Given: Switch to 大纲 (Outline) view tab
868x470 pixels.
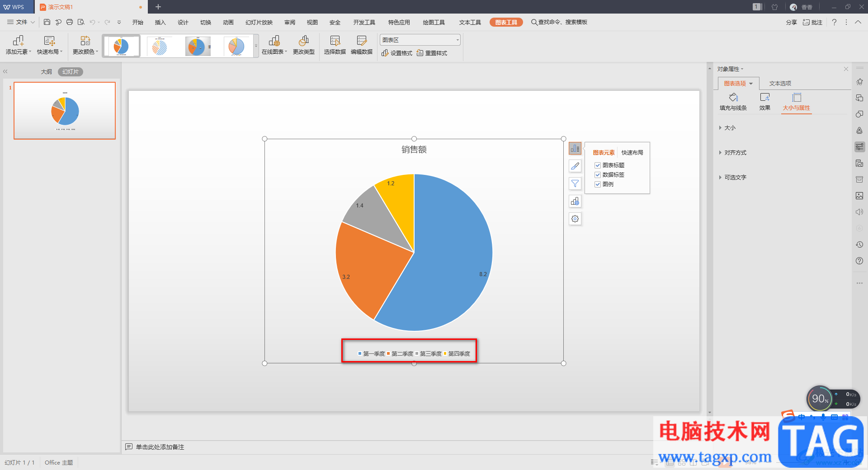Looking at the screenshot, I should pyautogui.click(x=47, y=72).
